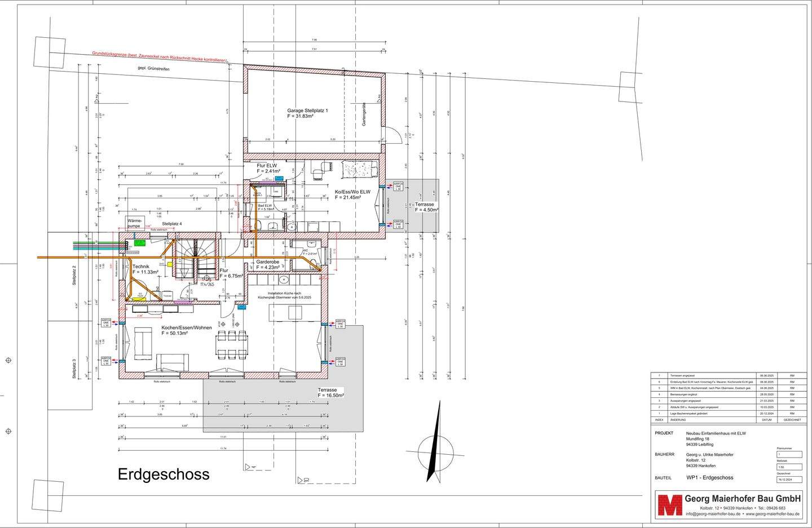Viewport: 812px width, 528px height.
Task: Click revision row 7 Terrassen angepasst
Action: pyautogui.click(x=682, y=375)
